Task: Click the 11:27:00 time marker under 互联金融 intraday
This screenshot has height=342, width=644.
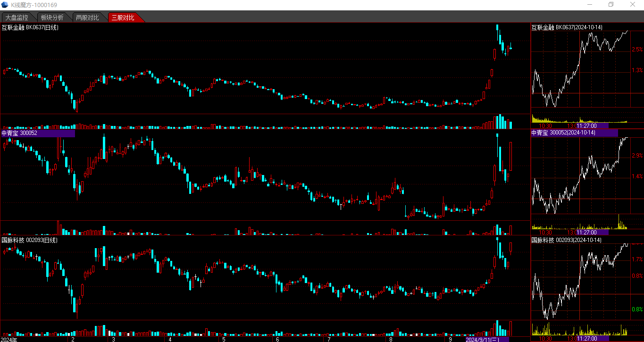Action: pos(586,126)
